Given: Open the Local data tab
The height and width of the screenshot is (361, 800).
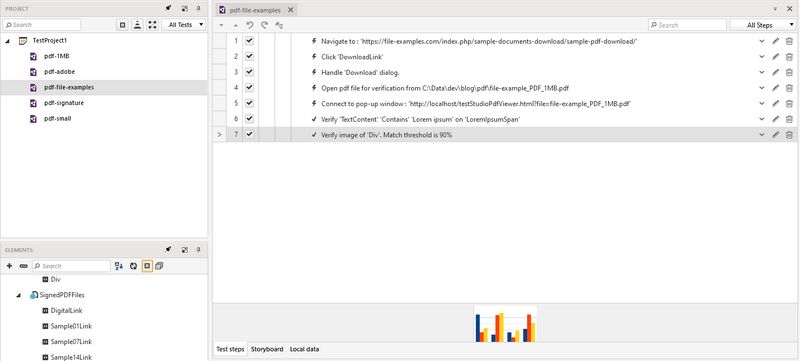Looking at the screenshot, I should click(305, 349).
